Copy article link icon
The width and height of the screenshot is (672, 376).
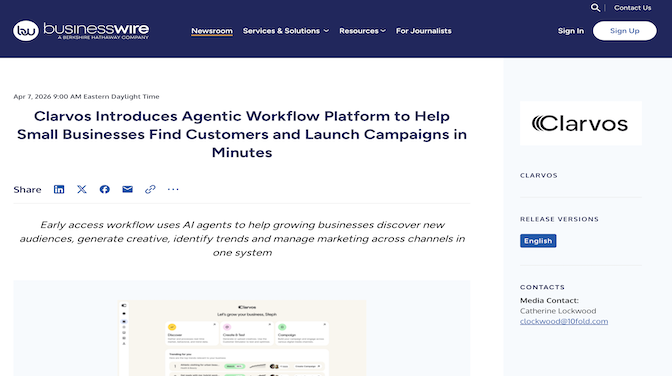(150, 190)
